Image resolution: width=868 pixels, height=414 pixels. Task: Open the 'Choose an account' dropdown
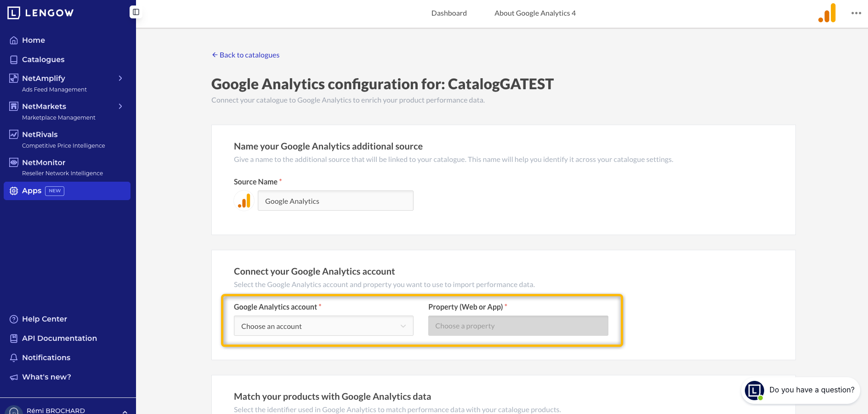323,326
